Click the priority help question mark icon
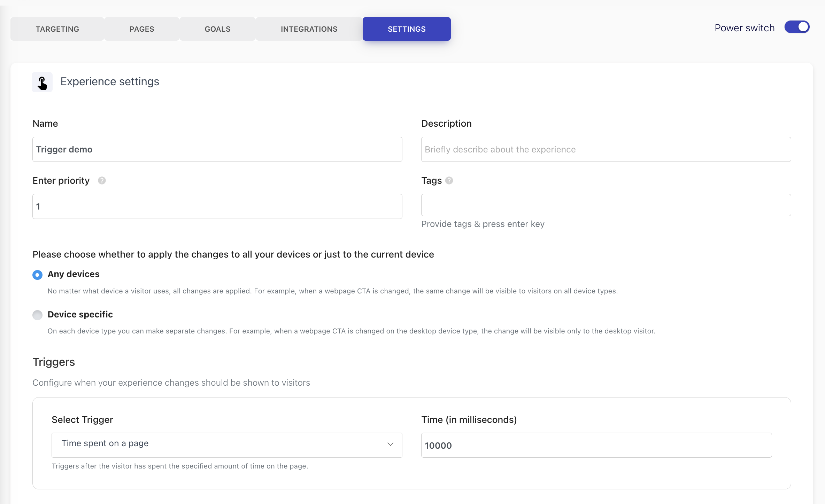825x504 pixels. (x=102, y=181)
